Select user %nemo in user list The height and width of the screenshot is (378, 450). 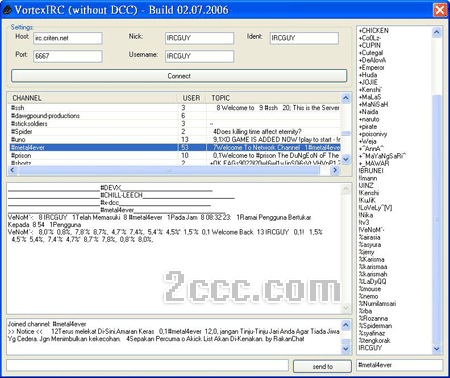368,296
